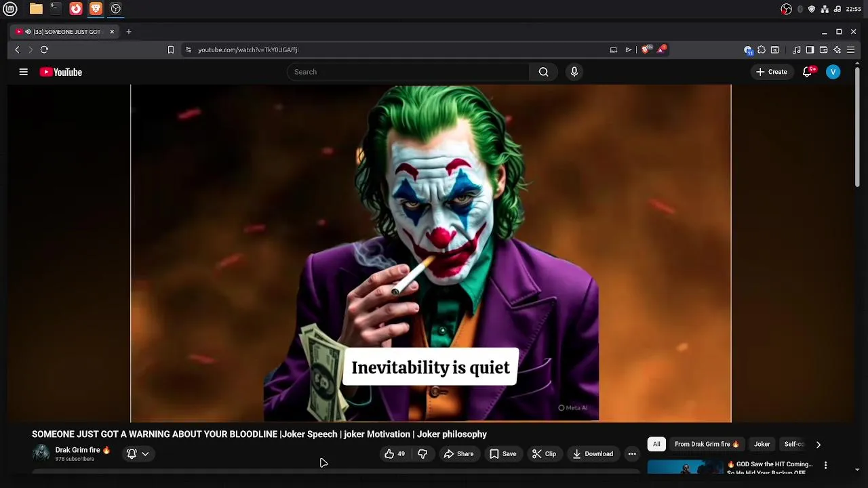The width and height of the screenshot is (868, 488).
Task: Click the Create button in header
Action: click(x=772, y=72)
